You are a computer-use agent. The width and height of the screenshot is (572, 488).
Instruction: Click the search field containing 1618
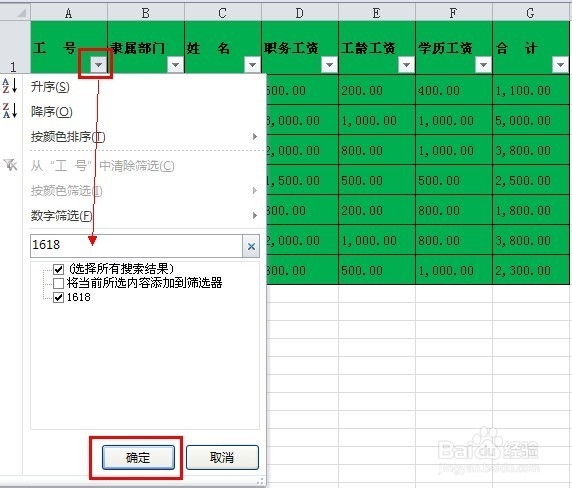tap(136, 246)
